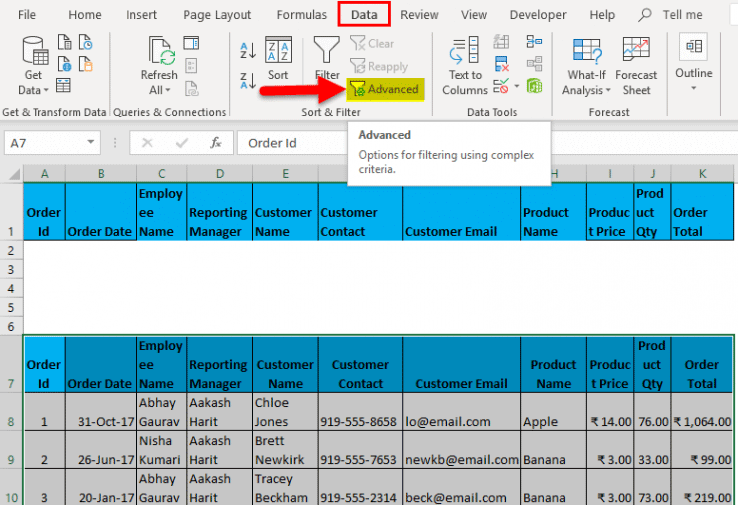The height and width of the screenshot is (505, 738).
Task: Open the Advanced filter options
Action: 385,89
